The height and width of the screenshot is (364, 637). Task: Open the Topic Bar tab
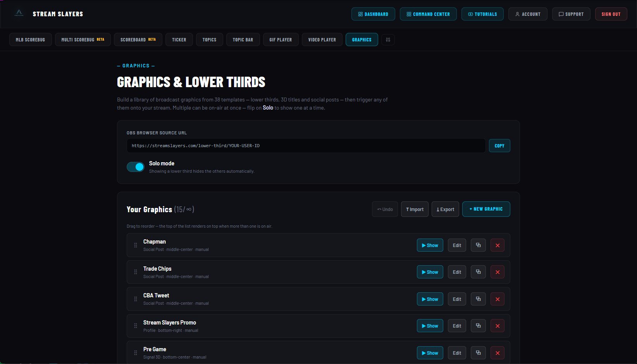(243, 40)
